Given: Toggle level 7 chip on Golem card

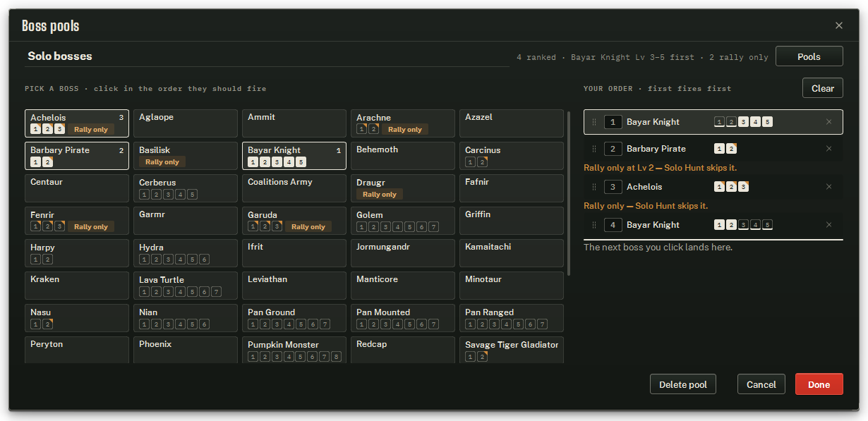Looking at the screenshot, I should (x=433, y=226).
